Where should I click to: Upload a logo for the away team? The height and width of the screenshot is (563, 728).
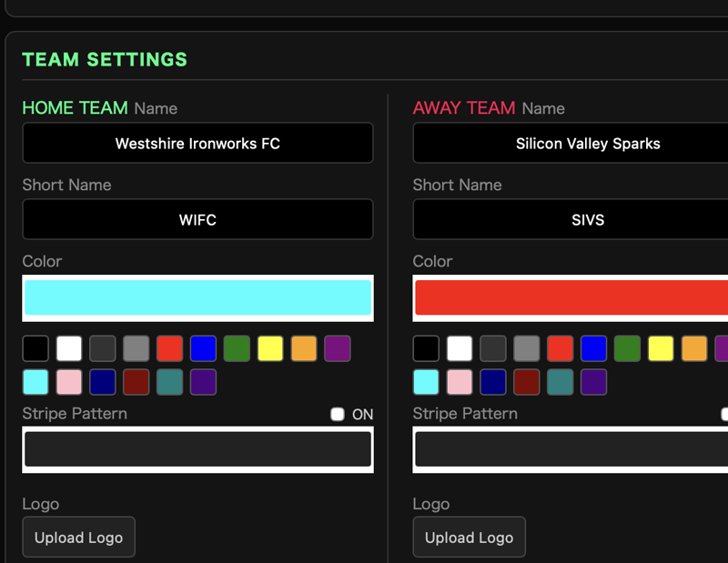[x=470, y=537]
